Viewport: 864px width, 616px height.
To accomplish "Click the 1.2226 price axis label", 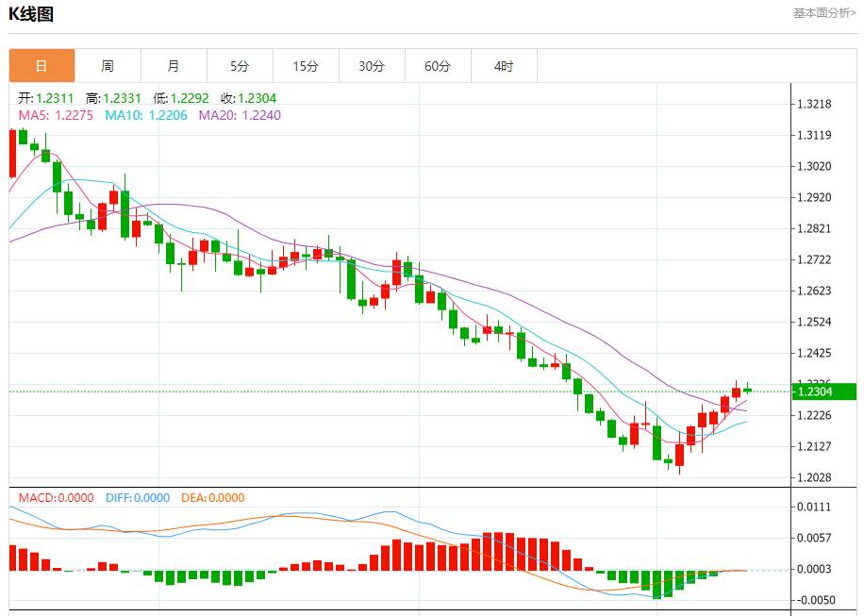I will tap(814, 415).
